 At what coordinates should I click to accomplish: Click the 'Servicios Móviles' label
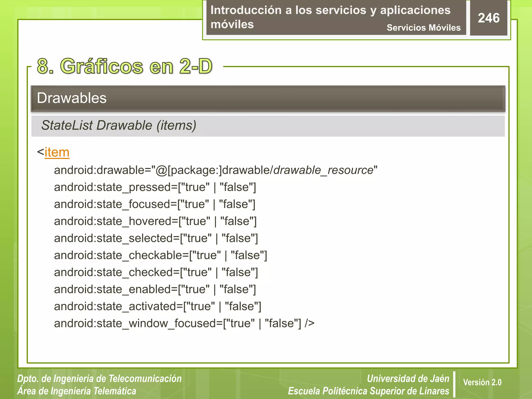pyautogui.click(x=423, y=28)
